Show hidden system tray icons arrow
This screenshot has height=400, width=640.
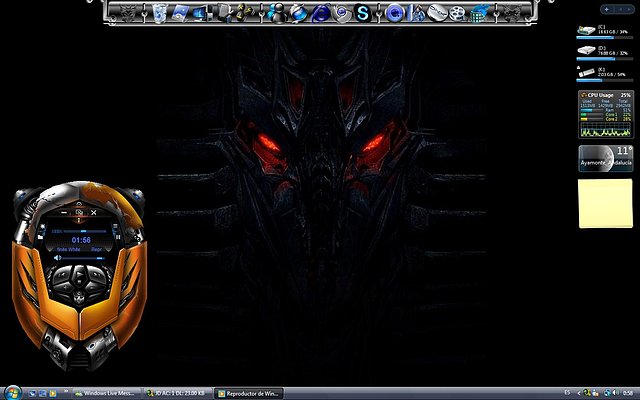pos(578,393)
